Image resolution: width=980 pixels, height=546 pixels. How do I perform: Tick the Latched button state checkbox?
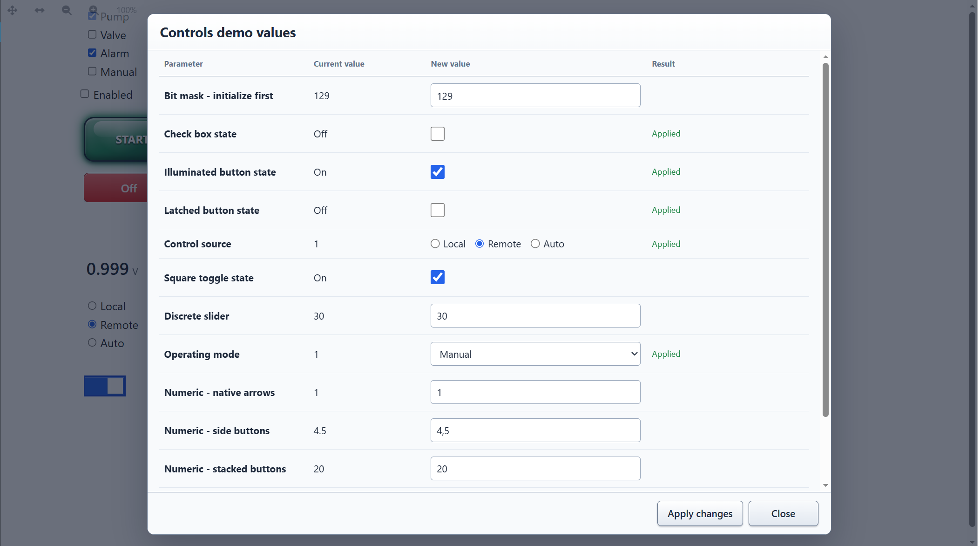[438, 210]
